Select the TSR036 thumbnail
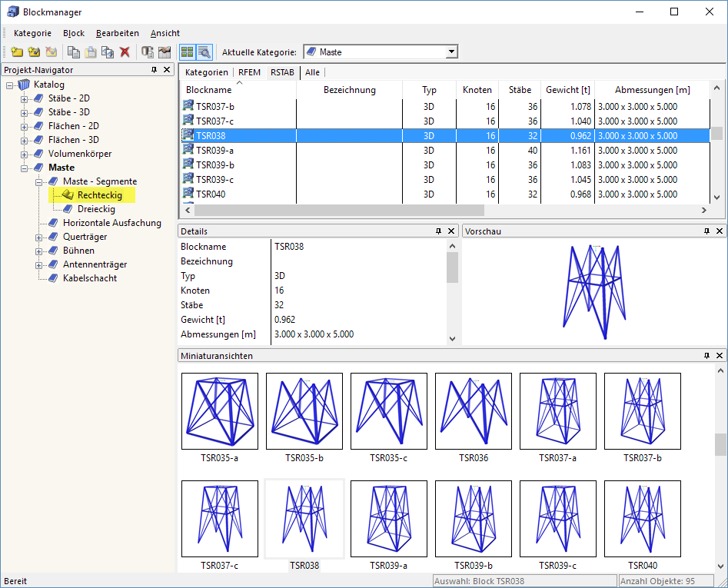 (x=473, y=411)
